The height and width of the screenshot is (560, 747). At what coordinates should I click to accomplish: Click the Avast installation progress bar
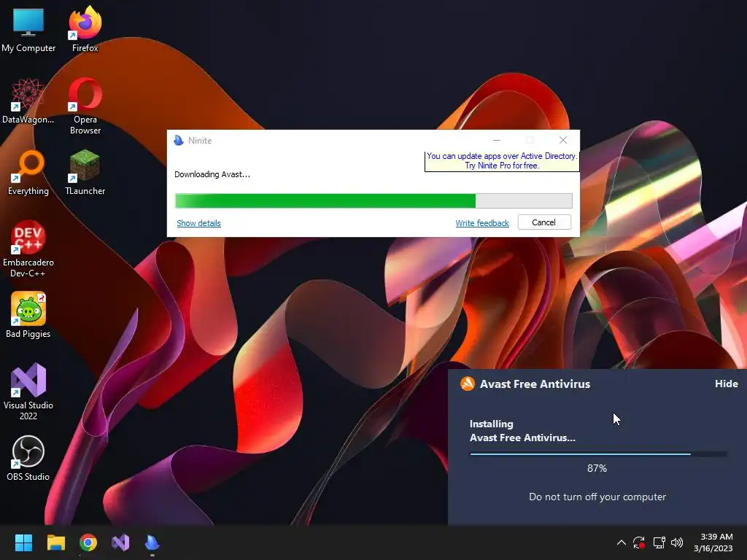[598, 454]
